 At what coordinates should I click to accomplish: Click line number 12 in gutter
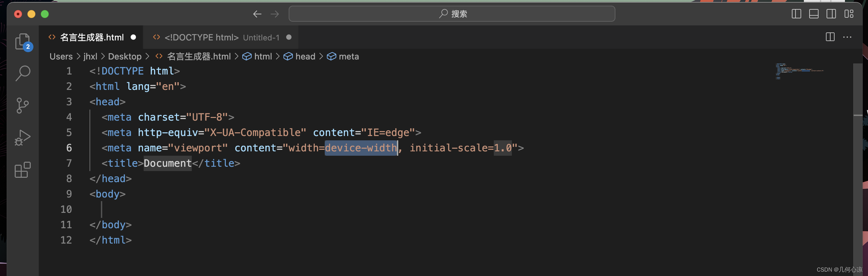point(66,240)
